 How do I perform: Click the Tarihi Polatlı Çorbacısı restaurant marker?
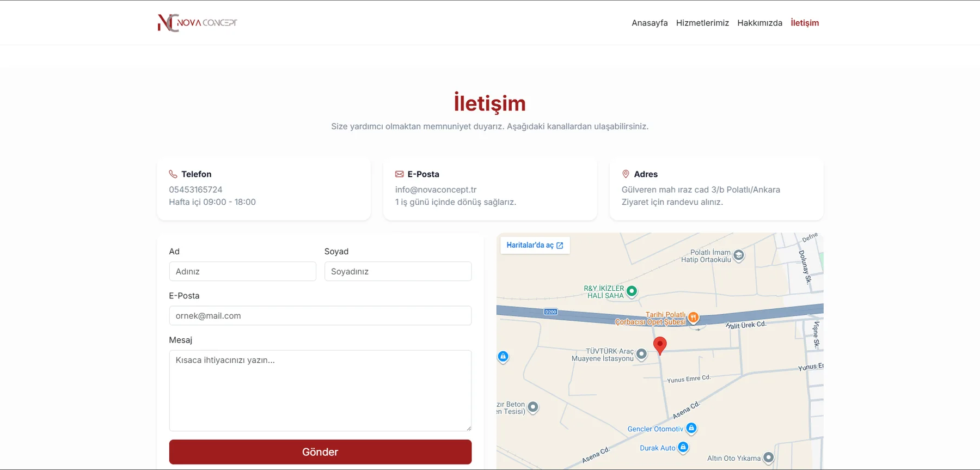click(x=693, y=318)
